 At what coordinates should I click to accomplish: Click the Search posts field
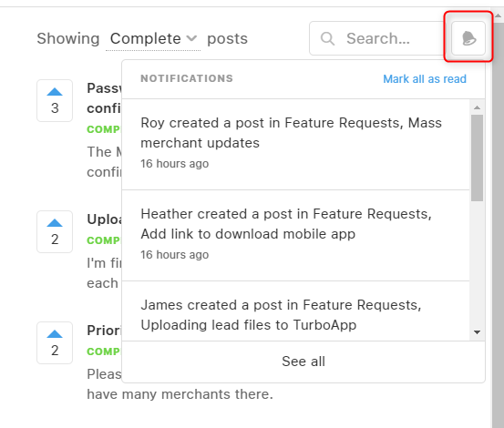377,38
